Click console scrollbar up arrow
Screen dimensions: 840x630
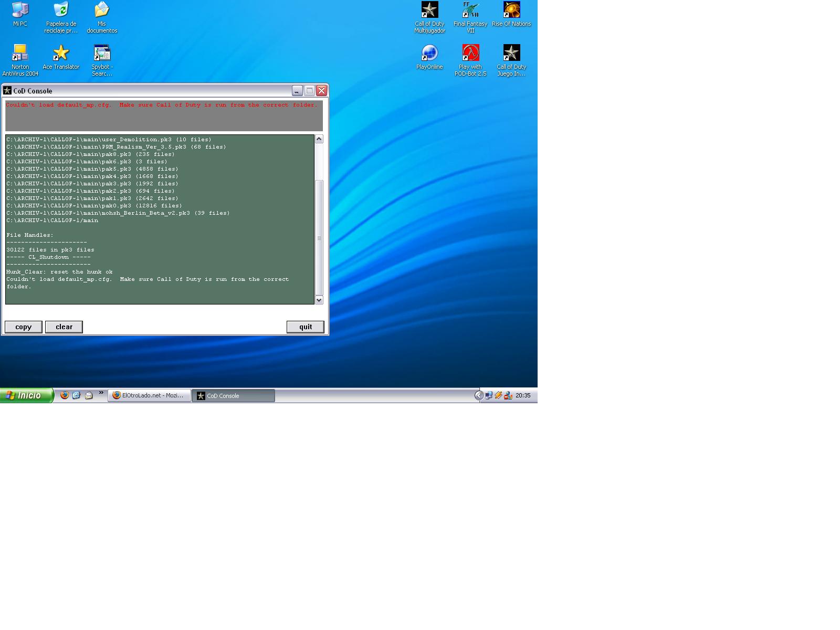point(319,139)
